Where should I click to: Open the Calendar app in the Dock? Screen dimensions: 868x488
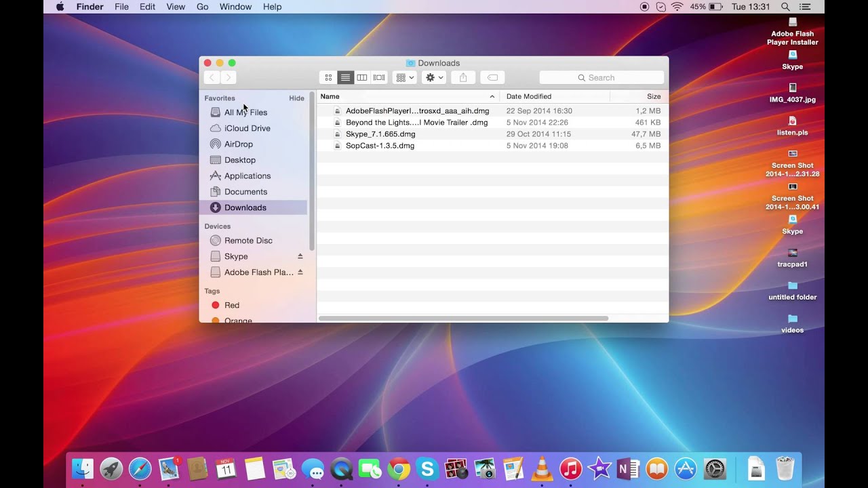click(x=226, y=468)
